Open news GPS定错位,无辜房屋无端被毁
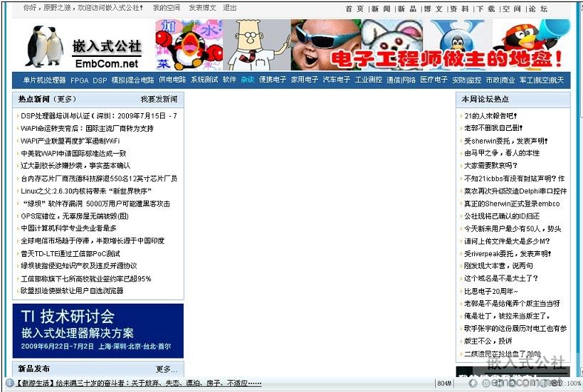The width and height of the screenshot is (583, 392). [x=74, y=216]
